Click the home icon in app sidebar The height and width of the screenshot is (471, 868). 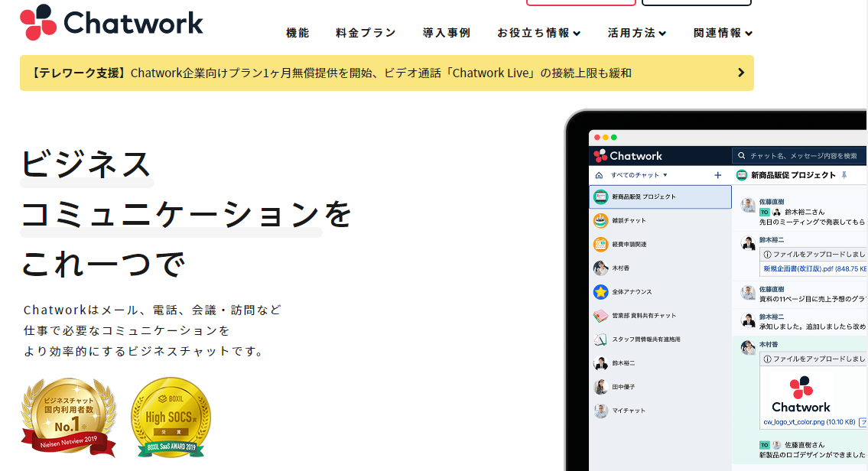pyautogui.click(x=599, y=175)
